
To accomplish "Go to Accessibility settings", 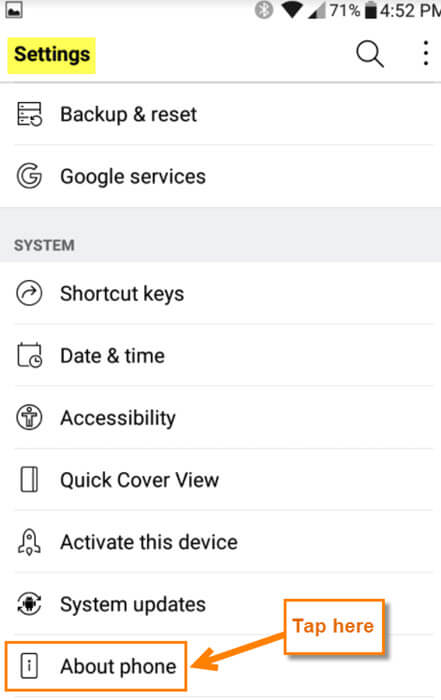I will (220, 417).
